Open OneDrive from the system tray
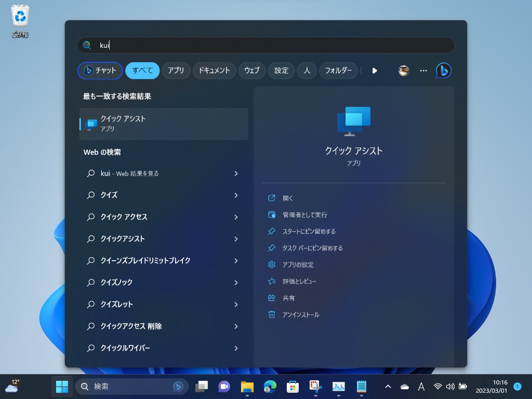Viewport: 532px width, 399px height. pyautogui.click(x=405, y=387)
